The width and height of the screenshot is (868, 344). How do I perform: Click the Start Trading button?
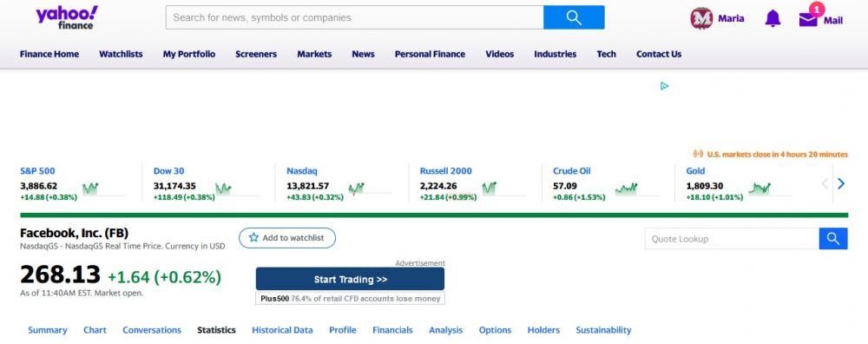coord(350,279)
